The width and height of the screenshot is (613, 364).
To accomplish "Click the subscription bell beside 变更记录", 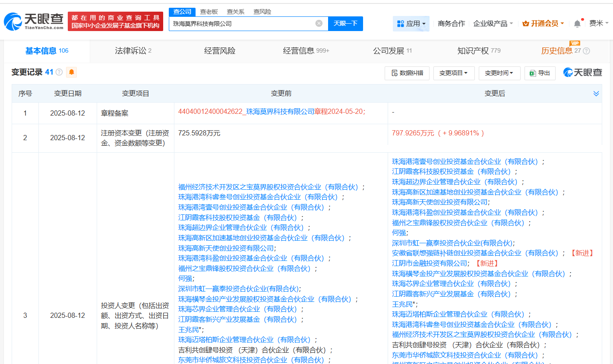I will 71,72.
